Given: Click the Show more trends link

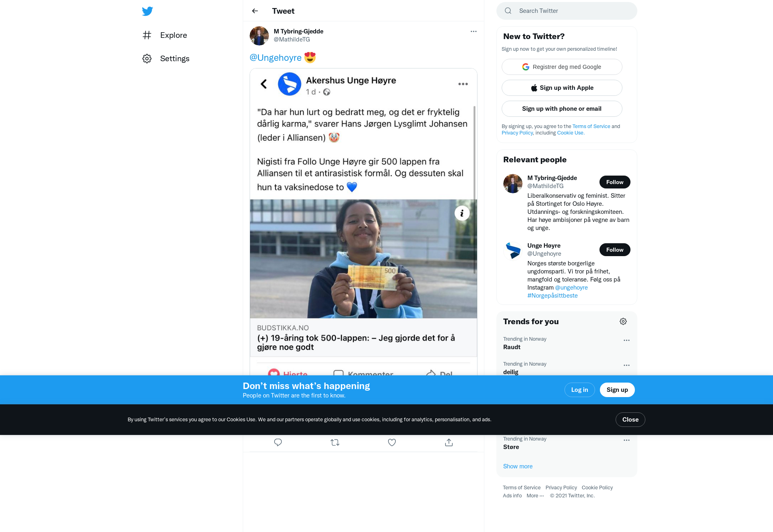Looking at the screenshot, I should [518, 466].
